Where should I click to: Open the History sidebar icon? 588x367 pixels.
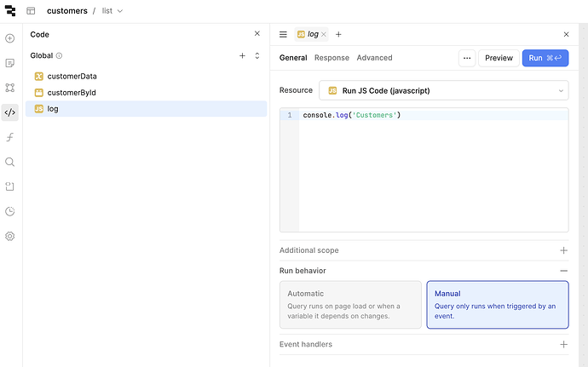click(x=10, y=211)
